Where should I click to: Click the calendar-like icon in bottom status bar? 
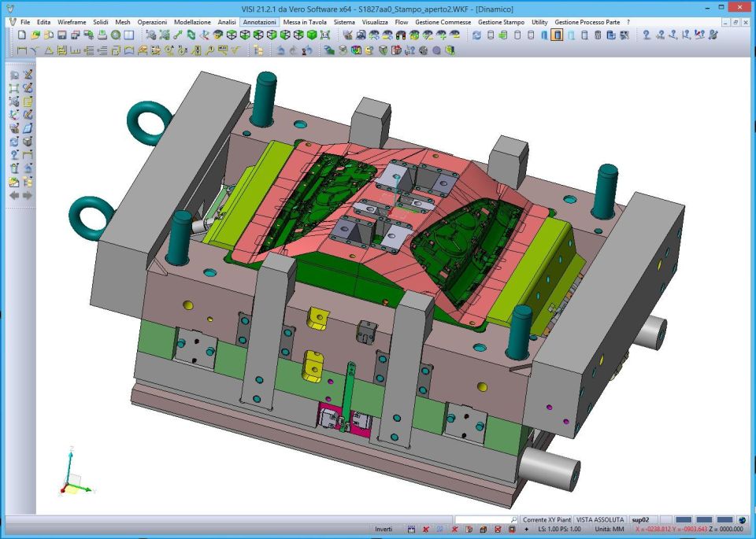(x=411, y=529)
